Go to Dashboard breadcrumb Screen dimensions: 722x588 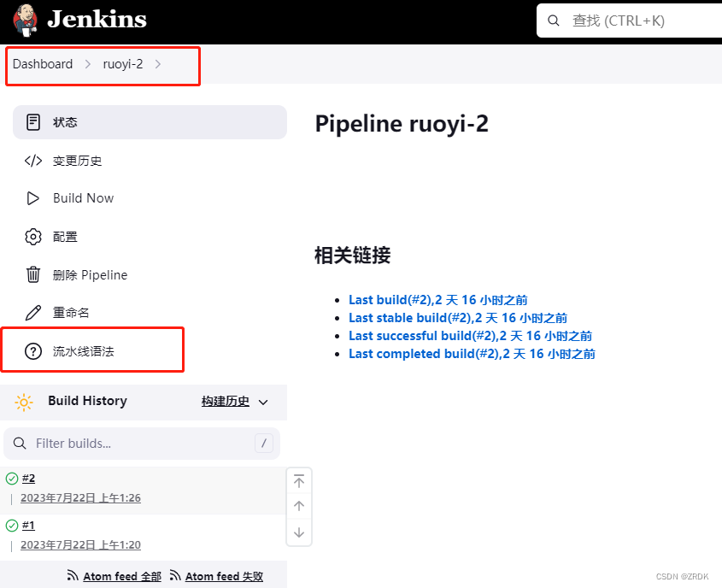pos(43,64)
